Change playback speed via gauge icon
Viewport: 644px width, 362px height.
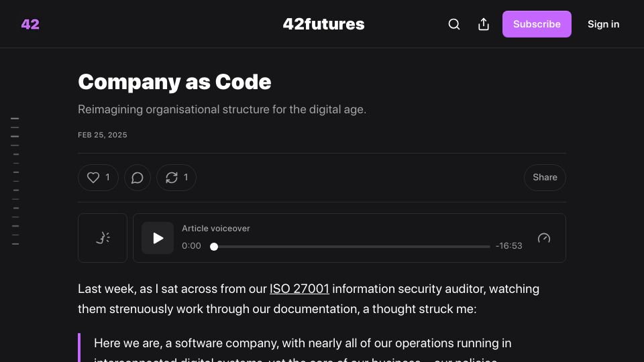[x=544, y=238]
